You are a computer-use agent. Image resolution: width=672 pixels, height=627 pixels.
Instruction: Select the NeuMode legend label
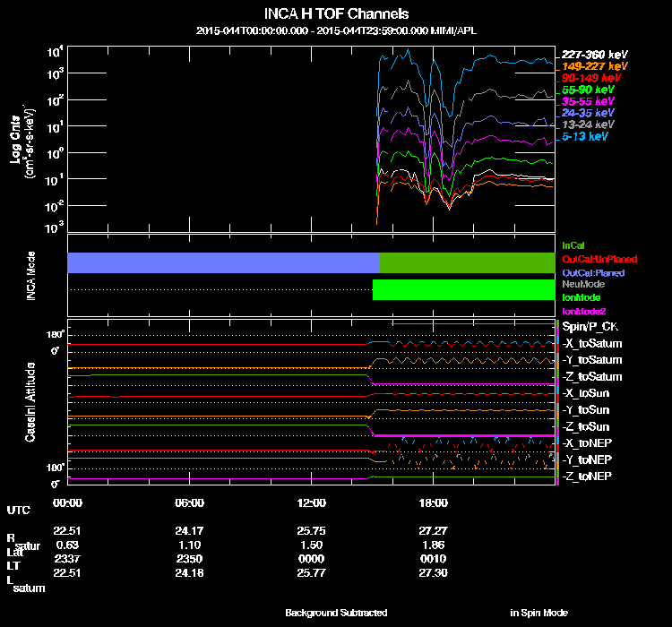click(x=583, y=284)
